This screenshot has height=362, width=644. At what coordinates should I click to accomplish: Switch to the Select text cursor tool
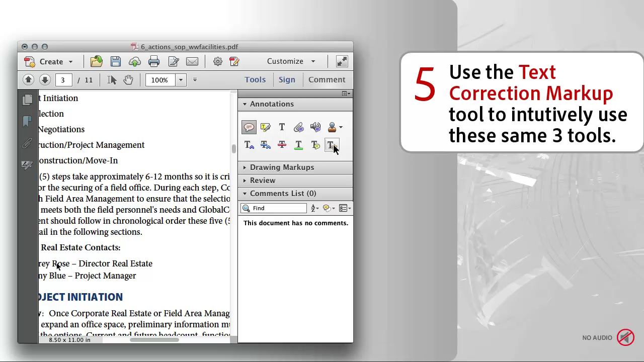(112, 80)
